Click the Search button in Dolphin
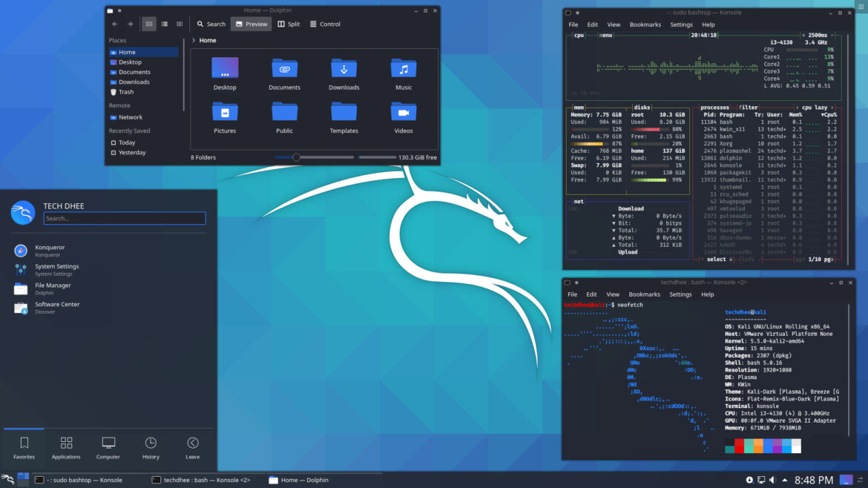The width and height of the screenshot is (868, 488). pos(211,24)
